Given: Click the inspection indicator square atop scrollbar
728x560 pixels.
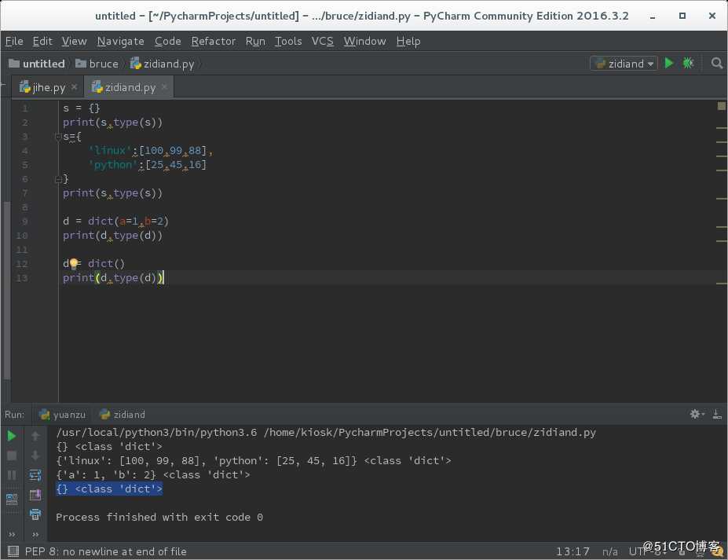Looking at the screenshot, I should [721, 106].
